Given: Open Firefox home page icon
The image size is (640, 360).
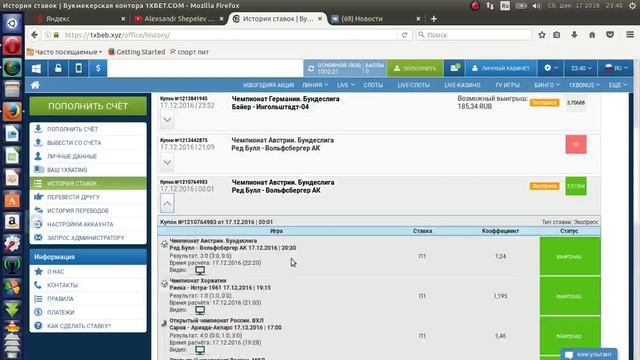Looking at the screenshot, I should 592,35.
